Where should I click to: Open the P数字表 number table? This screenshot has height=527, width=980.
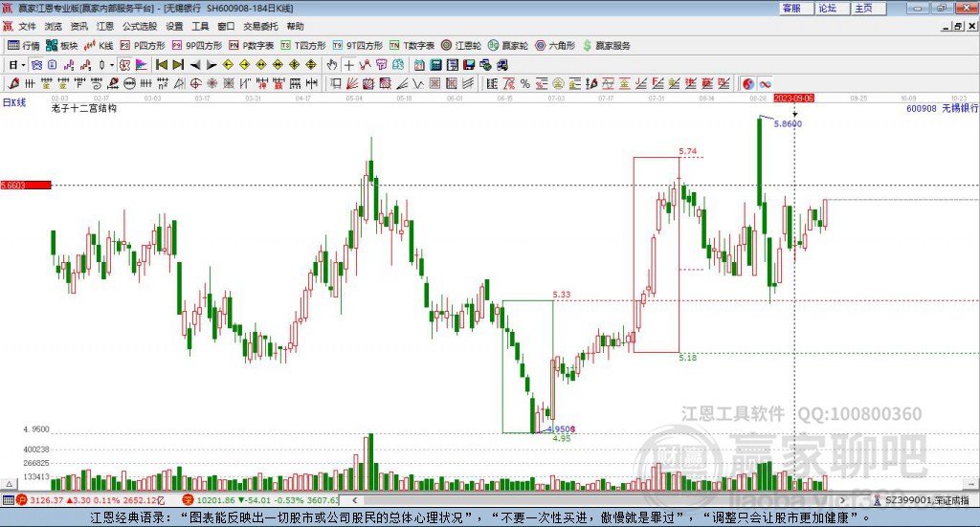(252, 46)
